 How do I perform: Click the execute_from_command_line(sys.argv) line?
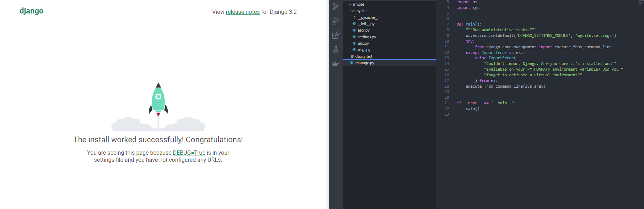click(x=505, y=86)
